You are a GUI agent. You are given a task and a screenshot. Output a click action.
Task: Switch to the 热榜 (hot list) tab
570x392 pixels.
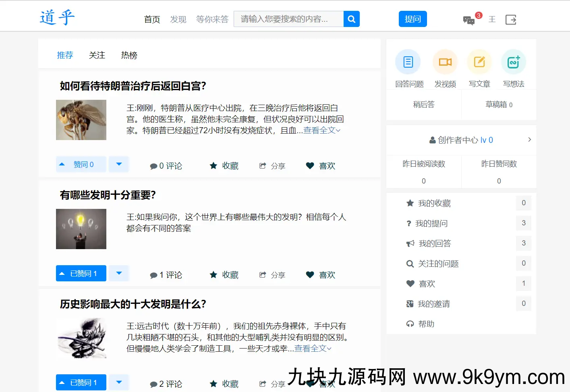tap(129, 55)
